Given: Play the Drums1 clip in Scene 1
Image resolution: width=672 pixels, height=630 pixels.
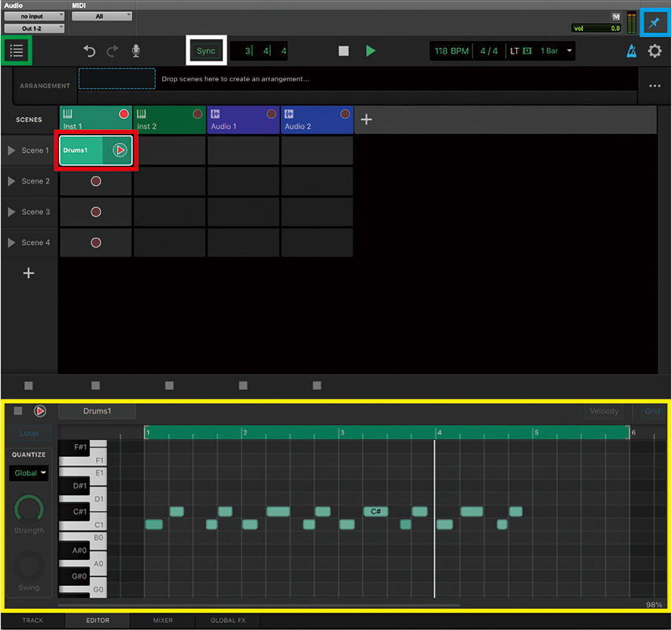Looking at the screenshot, I should click(x=120, y=150).
